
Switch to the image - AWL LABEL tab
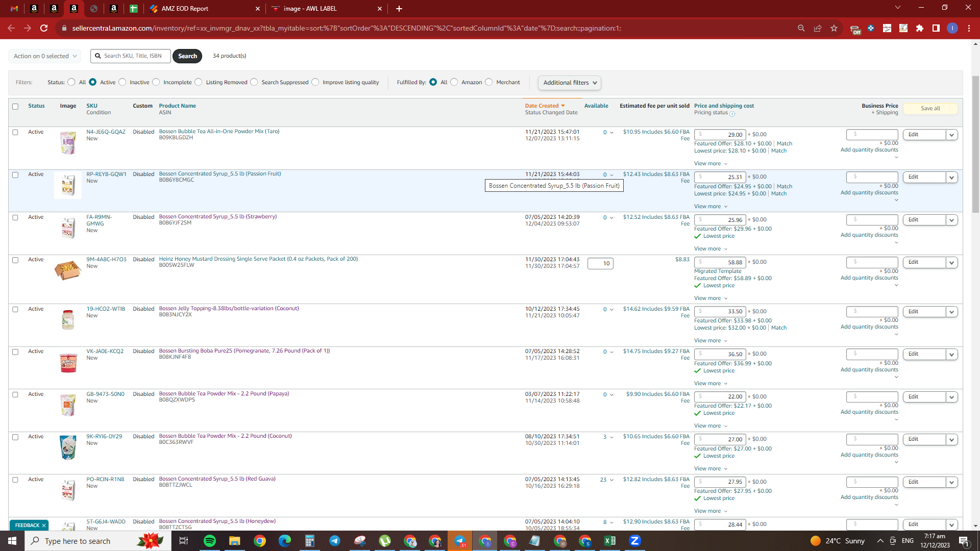click(x=327, y=9)
